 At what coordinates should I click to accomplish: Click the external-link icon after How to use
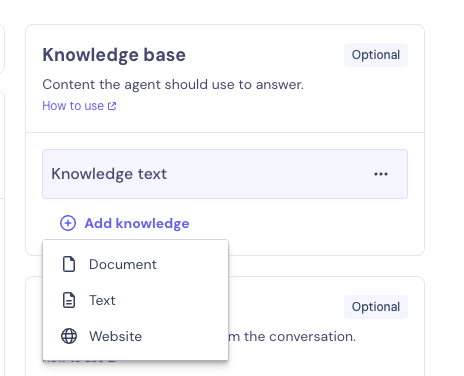tap(112, 106)
